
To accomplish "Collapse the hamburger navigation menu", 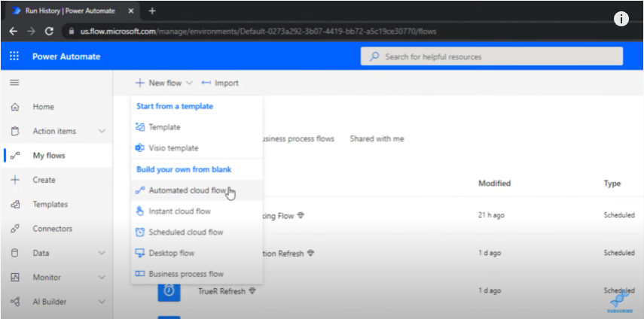I will click(x=14, y=83).
